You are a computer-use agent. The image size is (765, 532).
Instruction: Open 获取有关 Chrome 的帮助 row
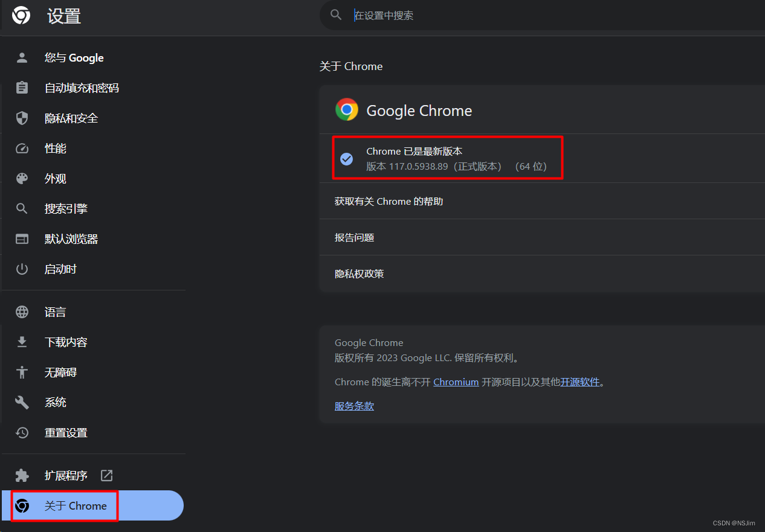542,201
